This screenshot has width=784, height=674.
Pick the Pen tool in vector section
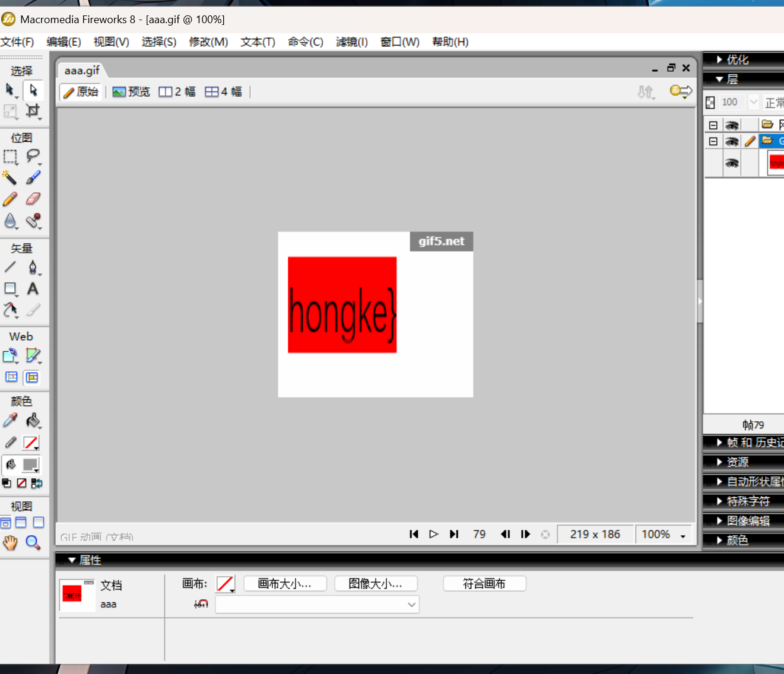pyautogui.click(x=33, y=268)
